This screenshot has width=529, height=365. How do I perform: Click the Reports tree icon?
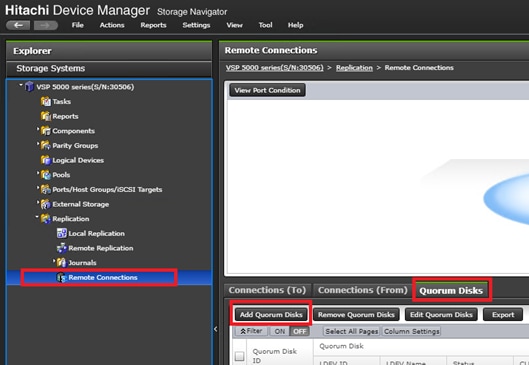point(46,116)
